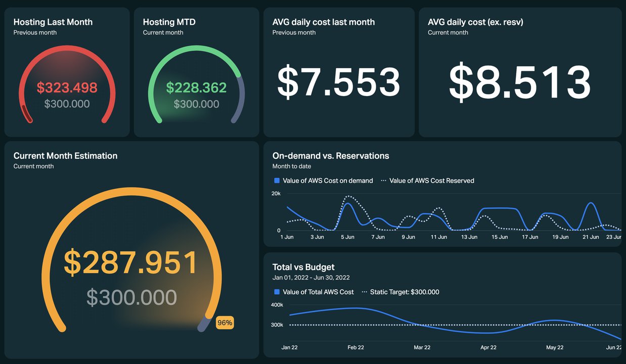The width and height of the screenshot is (626, 364).
Task: Click the blue square icon for AWS Cost on demand
Action: tap(276, 180)
